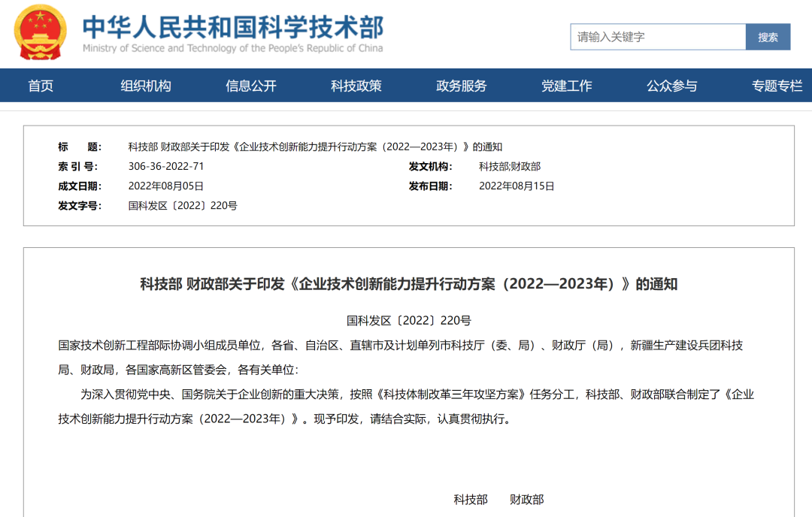Open the 首页 navigation item
Screen dimensions: 812x517
(x=41, y=86)
